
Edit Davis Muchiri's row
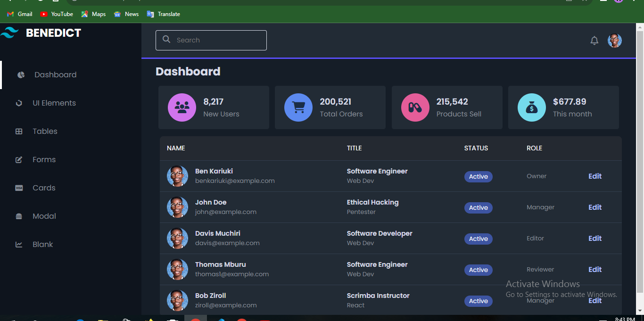coord(594,238)
